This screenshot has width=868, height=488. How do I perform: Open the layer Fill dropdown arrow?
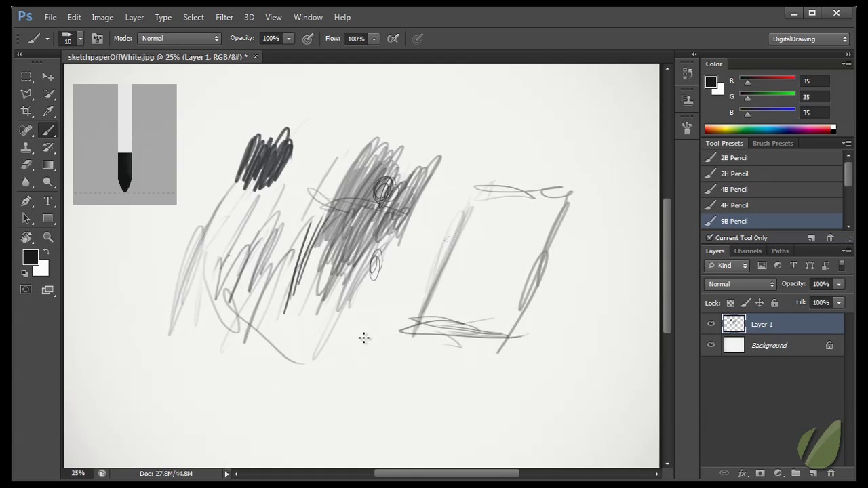pyautogui.click(x=839, y=302)
